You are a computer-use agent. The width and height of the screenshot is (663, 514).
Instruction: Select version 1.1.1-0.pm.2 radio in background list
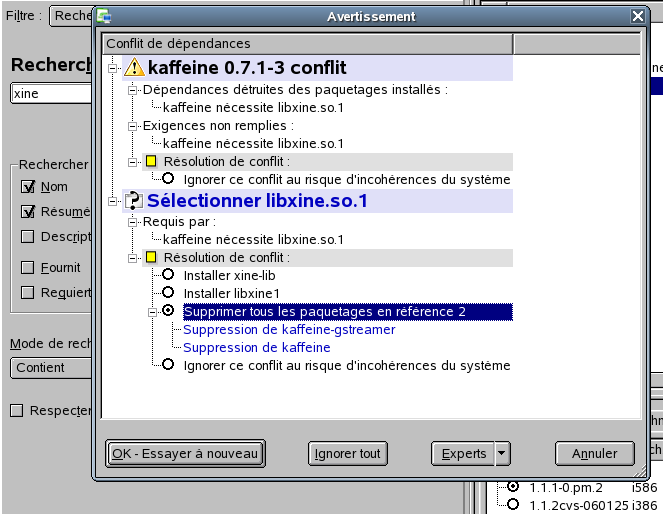coord(513,487)
